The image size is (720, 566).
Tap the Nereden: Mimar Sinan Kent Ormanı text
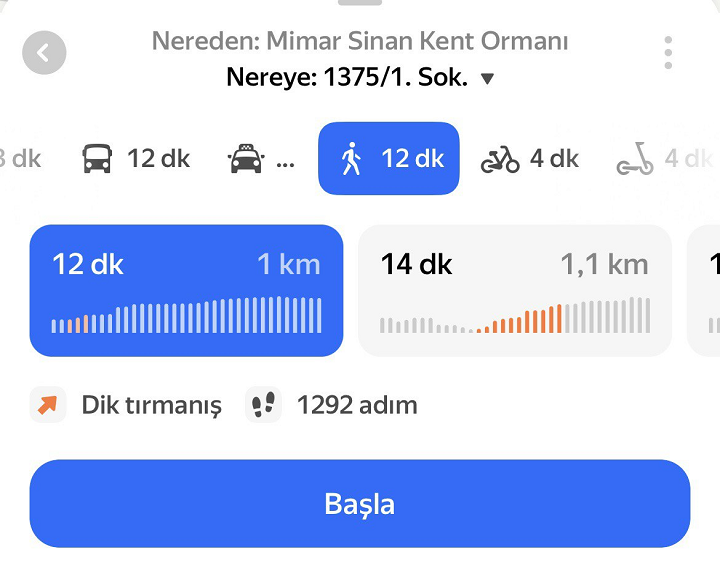tap(360, 42)
